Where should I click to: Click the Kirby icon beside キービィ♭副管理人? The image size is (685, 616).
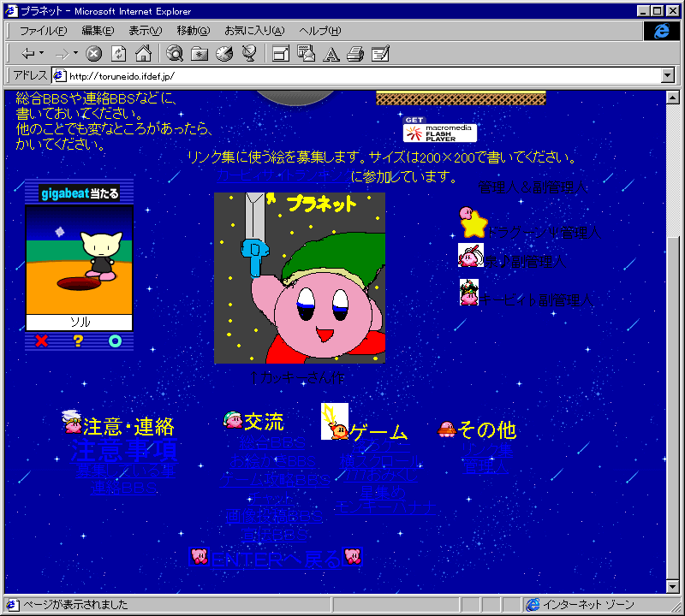[469, 292]
